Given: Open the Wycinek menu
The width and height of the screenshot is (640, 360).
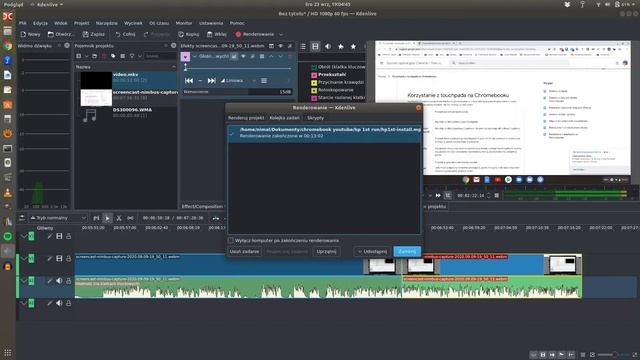Looking at the screenshot, I should pos(133,23).
